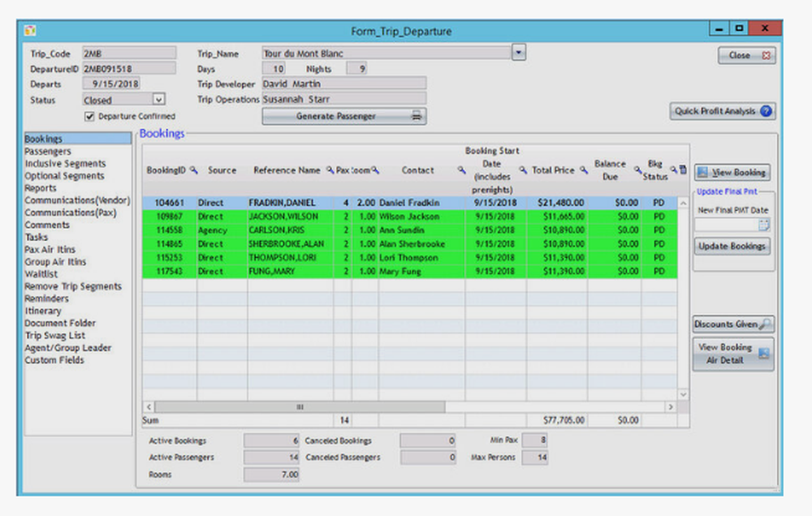812x516 pixels.
Task: Click the grid's vertical scroll up arrow
Action: (x=683, y=203)
